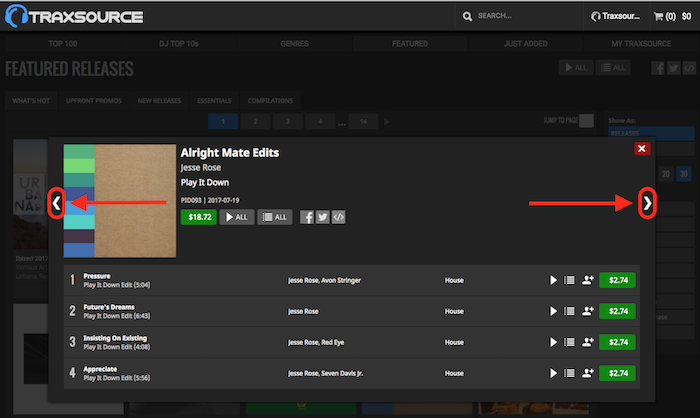Share the release on Facebook
Image resolution: width=700 pixels, height=418 pixels.
[x=307, y=217]
